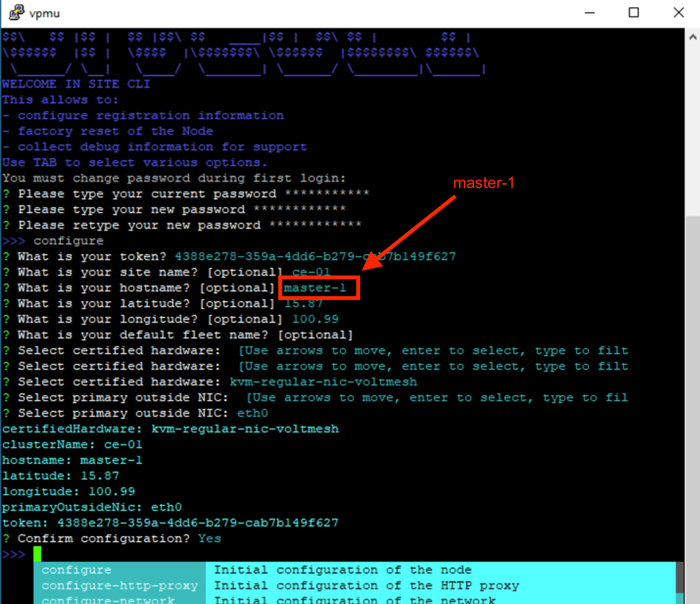Click "Yes" beside Confirm configuration
Screen dimensions: 700x604
[x=209, y=538]
